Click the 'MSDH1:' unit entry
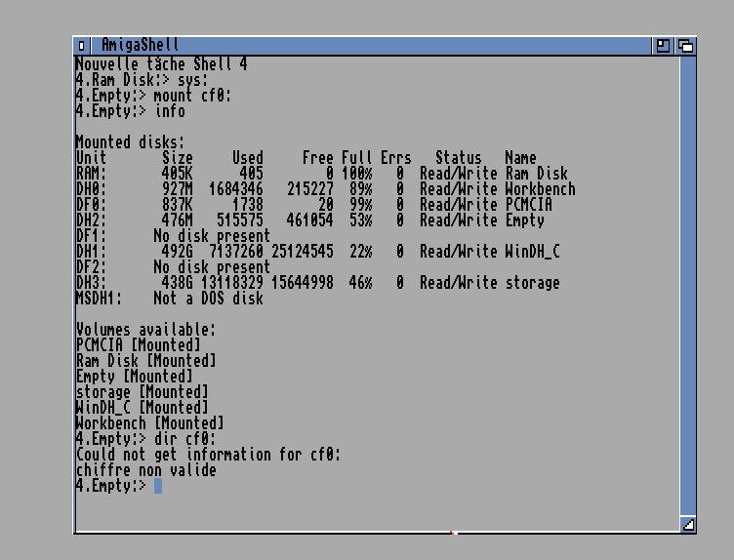The width and height of the screenshot is (734, 560). [100, 299]
